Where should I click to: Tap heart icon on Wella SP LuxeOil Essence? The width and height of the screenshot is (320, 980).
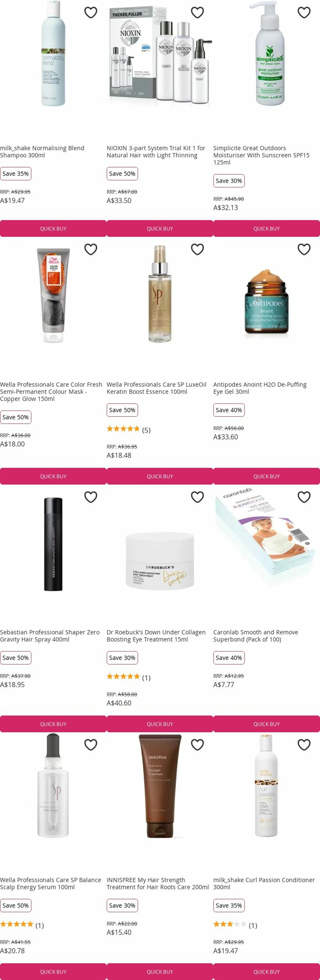(x=197, y=249)
